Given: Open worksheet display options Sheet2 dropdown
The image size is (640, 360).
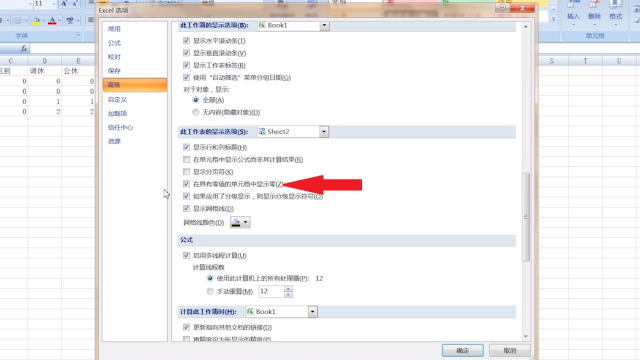Looking at the screenshot, I should coord(324,132).
